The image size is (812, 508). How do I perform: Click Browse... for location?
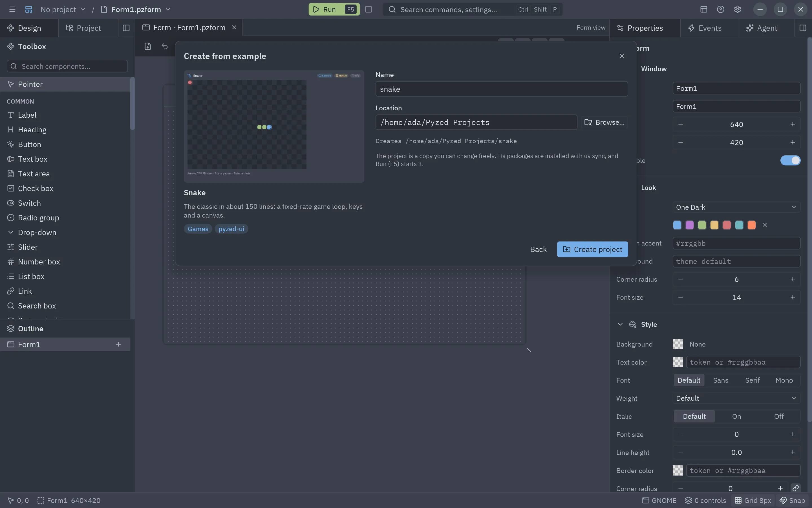tap(604, 122)
